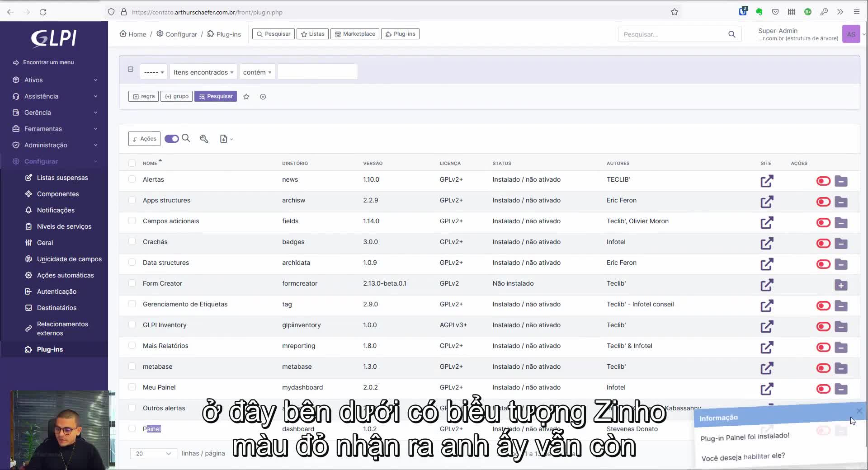
Task: Open the Listas top button
Action: coord(313,34)
